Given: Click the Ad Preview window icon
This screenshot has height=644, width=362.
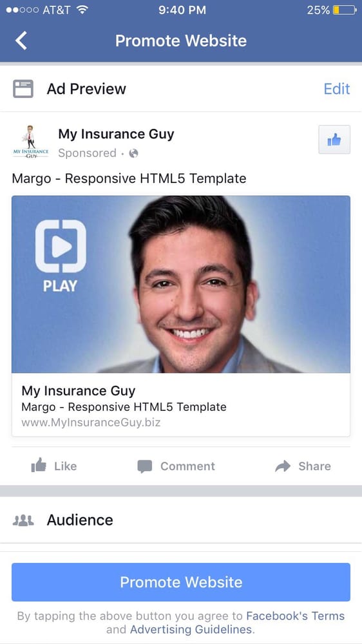Looking at the screenshot, I should 23,89.
